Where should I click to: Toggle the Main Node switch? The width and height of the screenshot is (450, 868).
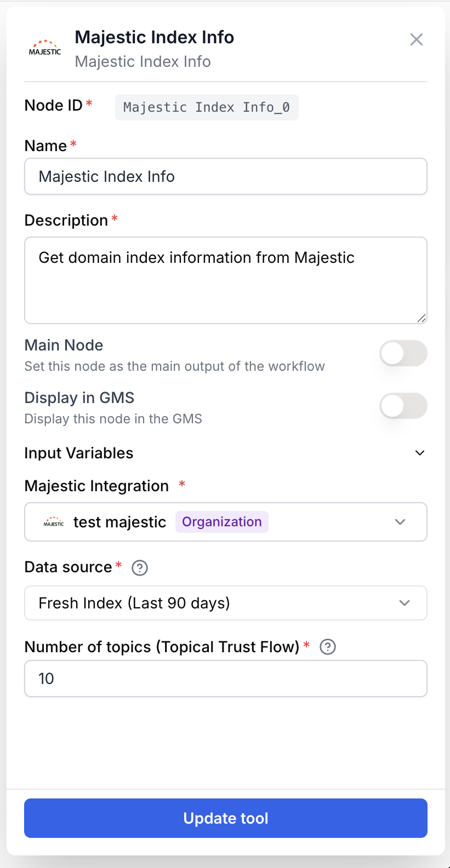403,353
